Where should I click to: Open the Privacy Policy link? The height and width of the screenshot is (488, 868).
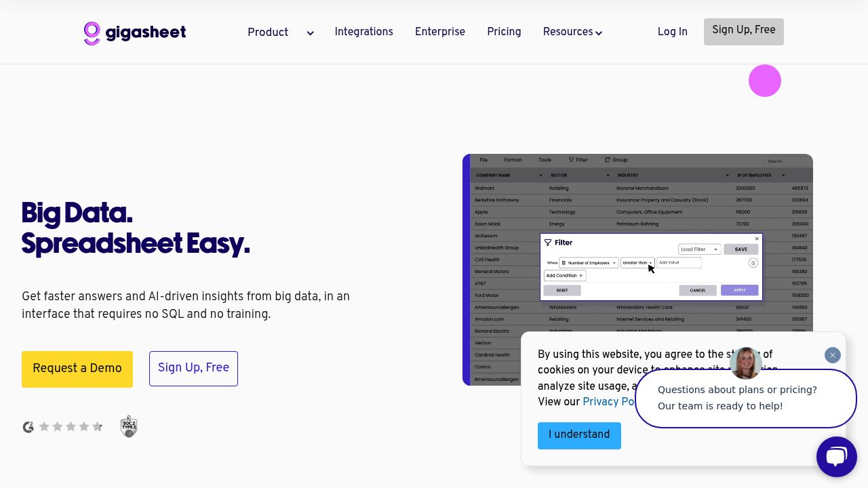coord(608,402)
